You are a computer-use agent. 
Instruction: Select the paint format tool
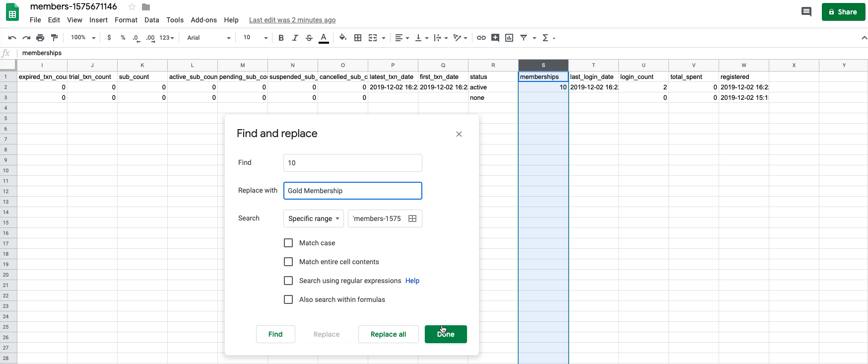point(55,38)
